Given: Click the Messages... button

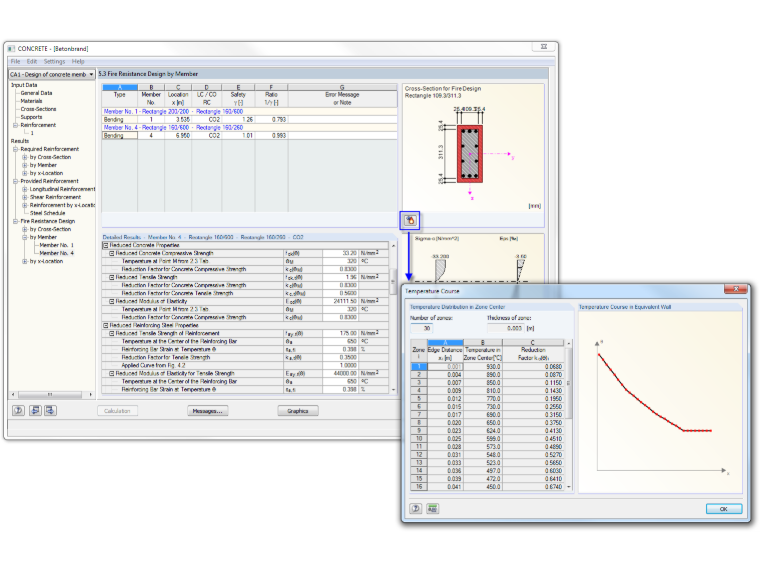Looking at the screenshot, I should click(208, 411).
